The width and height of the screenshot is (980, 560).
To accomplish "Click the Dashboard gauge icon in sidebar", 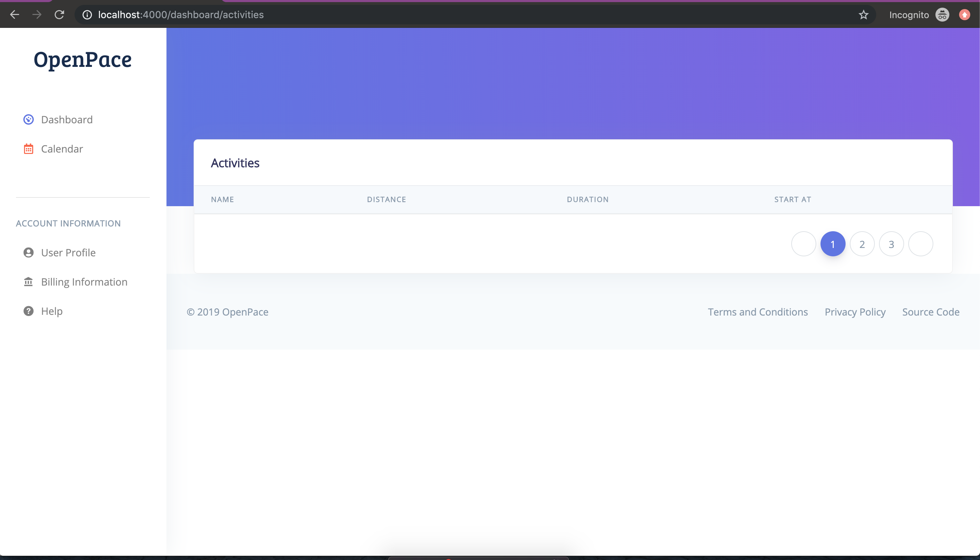I will [x=29, y=119].
